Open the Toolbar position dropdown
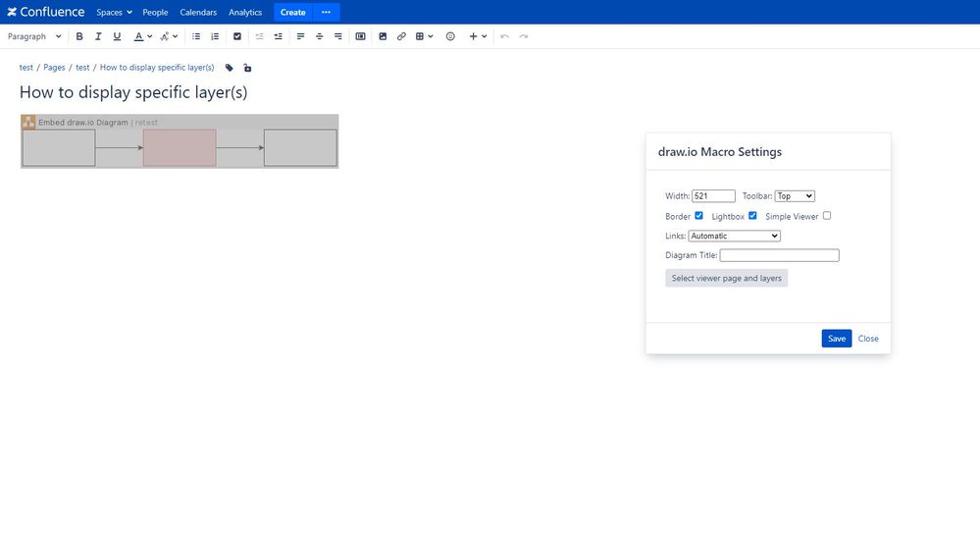Image resolution: width=980 pixels, height=533 pixels. click(795, 195)
